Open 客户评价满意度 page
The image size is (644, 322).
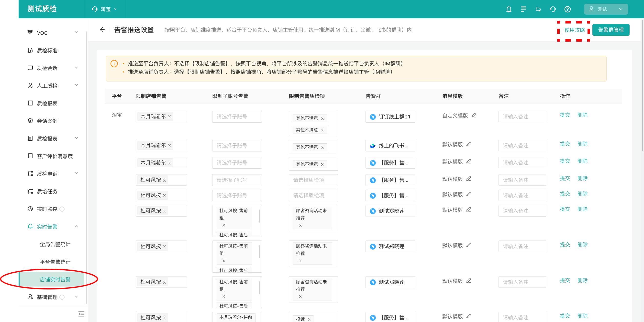pyautogui.click(x=55, y=156)
